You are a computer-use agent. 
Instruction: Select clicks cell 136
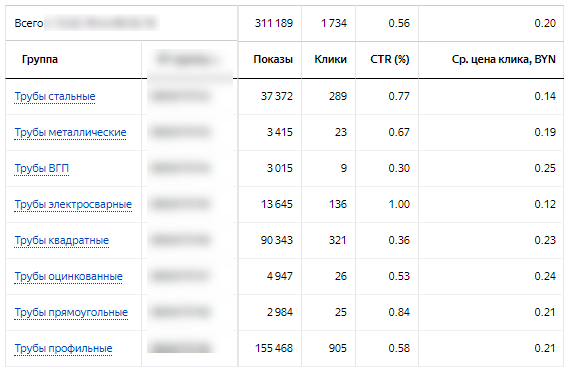338,205
